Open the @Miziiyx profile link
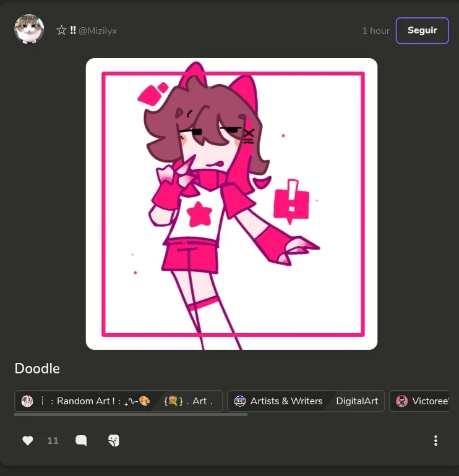This screenshot has height=476, width=459. tap(98, 31)
